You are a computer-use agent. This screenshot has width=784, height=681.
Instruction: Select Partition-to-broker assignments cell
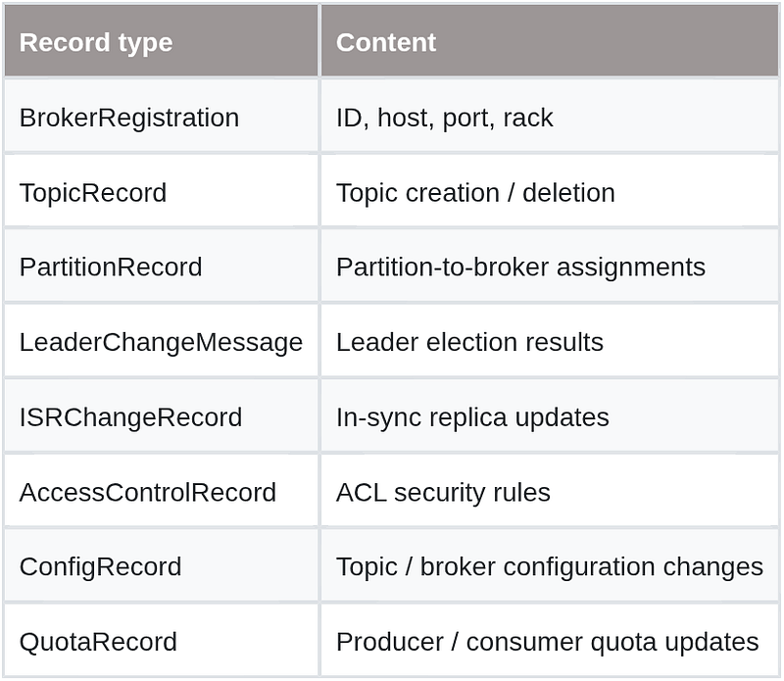[550, 266]
